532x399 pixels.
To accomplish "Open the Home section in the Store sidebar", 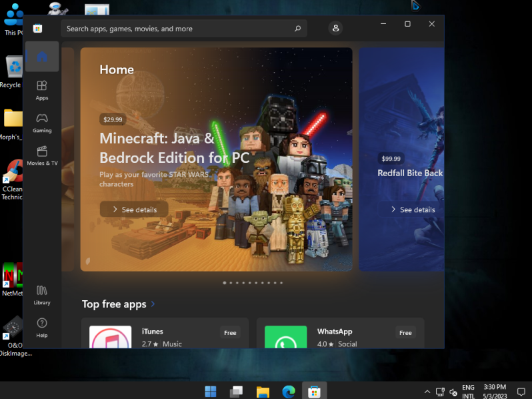I will coord(42,57).
